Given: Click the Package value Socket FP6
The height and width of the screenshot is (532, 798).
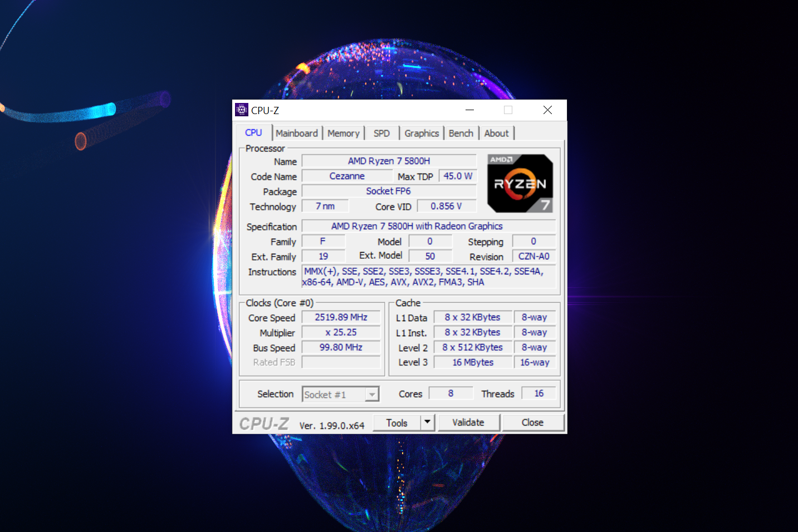Looking at the screenshot, I should tap(389, 191).
